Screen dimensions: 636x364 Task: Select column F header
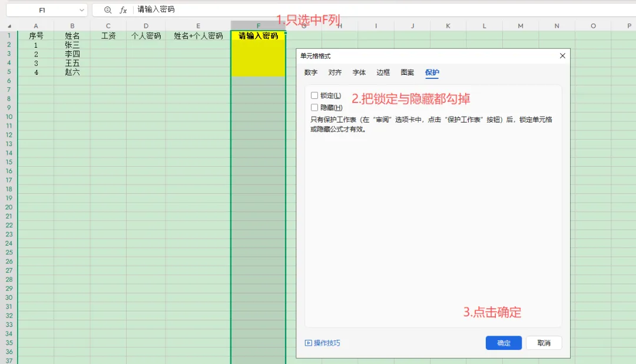click(x=259, y=26)
